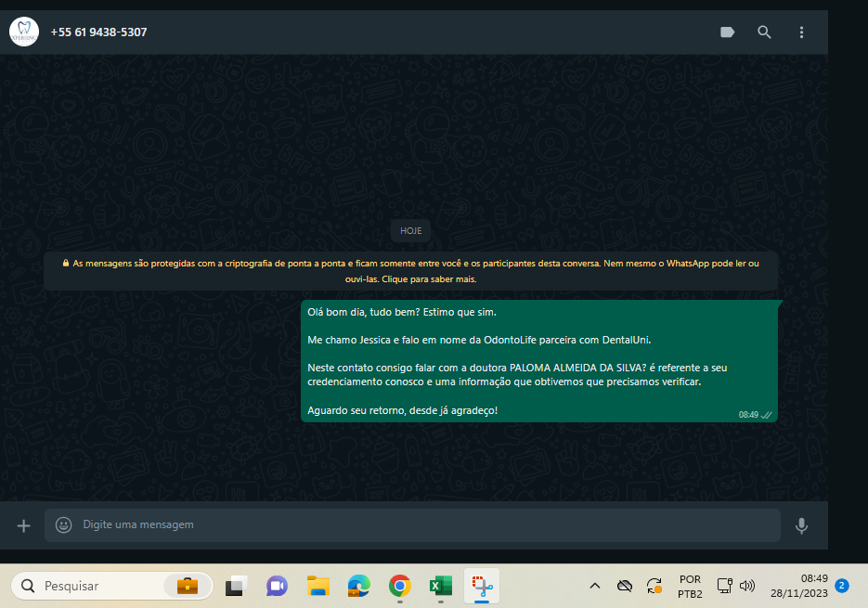Open the clock showing 08:49 28/11/2023
Screen dimensions: 868x608
798,586
